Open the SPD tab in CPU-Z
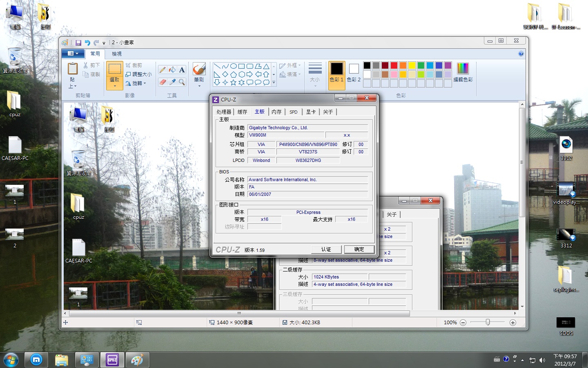This screenshot has height=368, width=588. 294,112
